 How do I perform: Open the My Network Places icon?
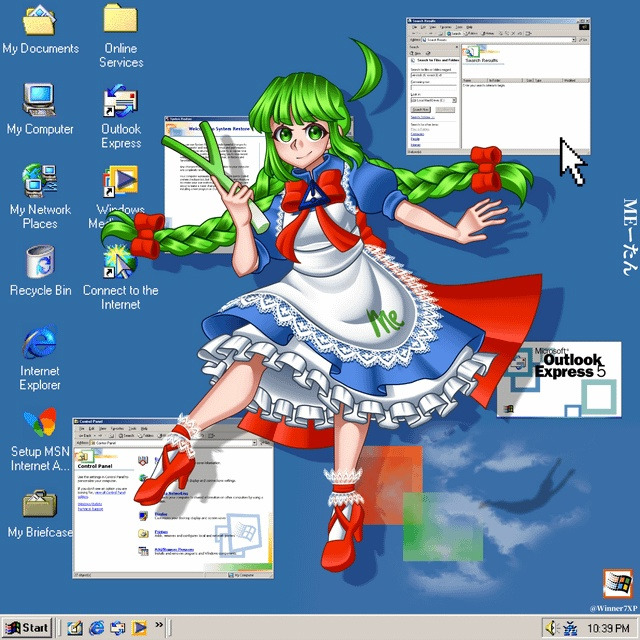pos(39,181)
